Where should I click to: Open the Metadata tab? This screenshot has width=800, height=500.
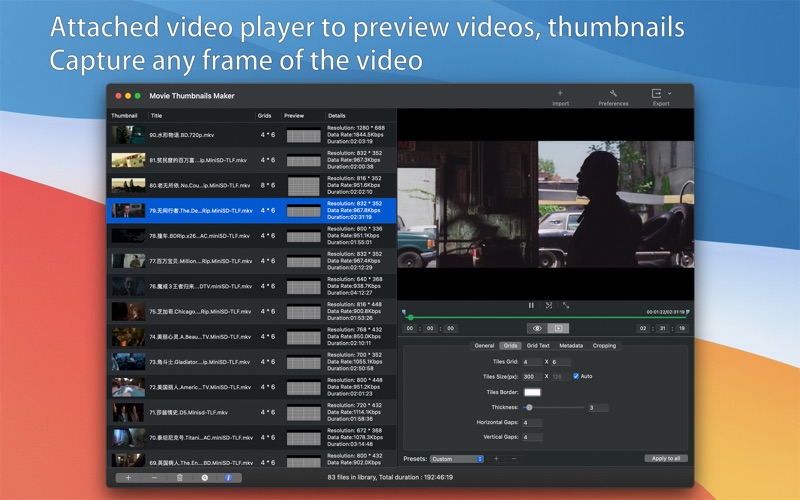[x=571, y=345]
